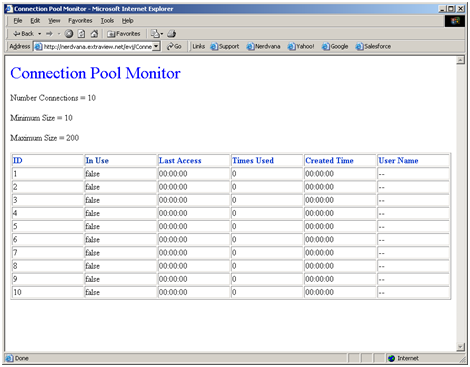Click the Stop loading toolbar icon
Image resolution: width=470 pixels, height=367 pixels.
[69, 34]
